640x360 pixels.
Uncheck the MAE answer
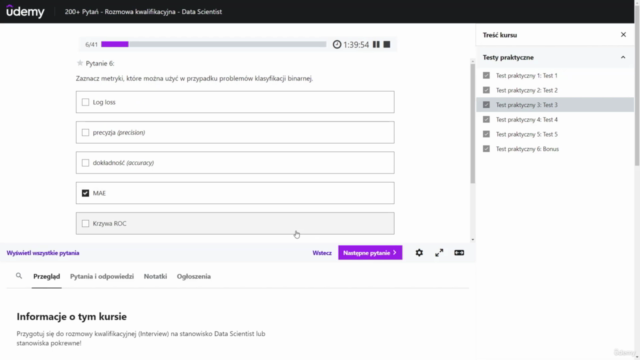click(85, 193)
